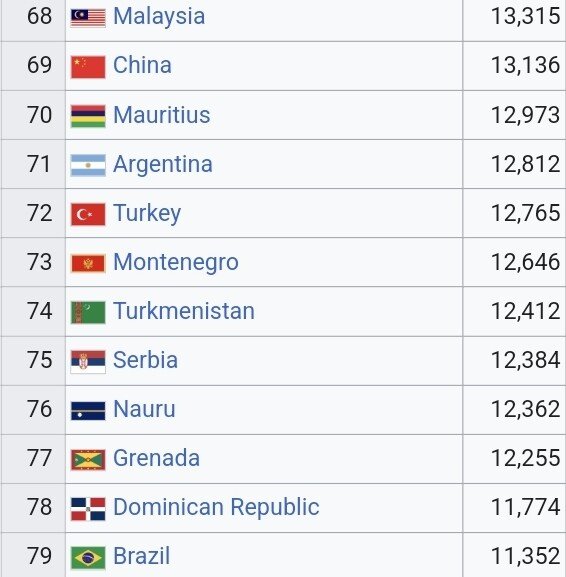
Task: Click the China flag icon
Action: point(88,67)
